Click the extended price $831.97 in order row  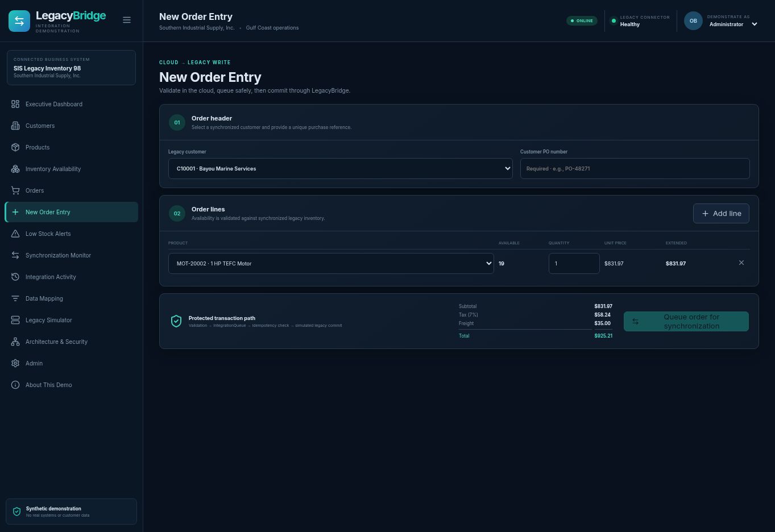point(675,264)
